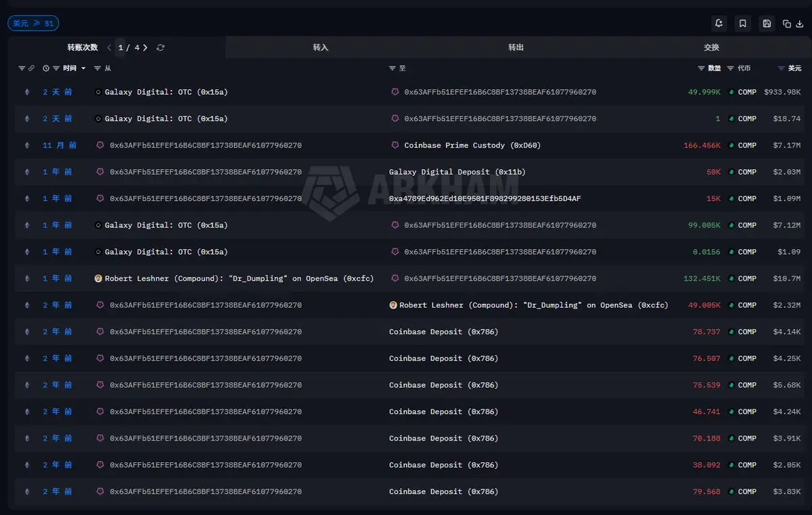This screenshot has width=812, height=515.
Task: Expand the 时间 sort dropdown arrow
Action: coord(83,68)
